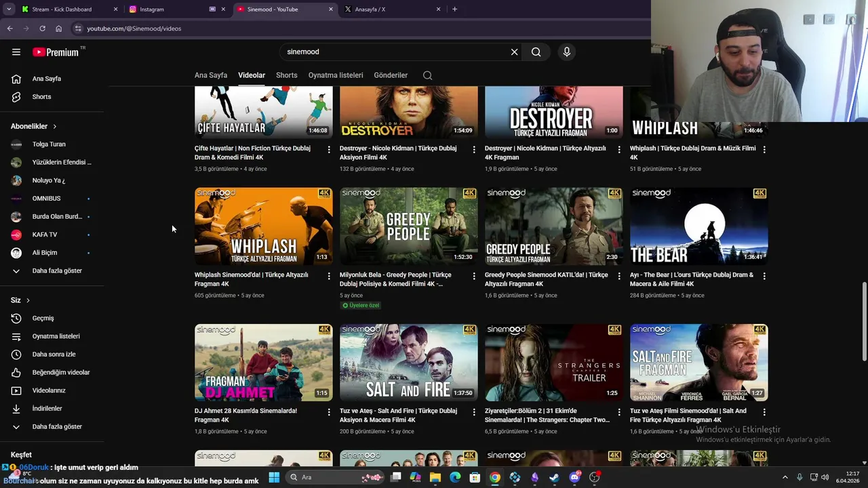The width and height of the screenshot is (868, 488).
Task: Click the Windows taskbar Ara search box
Action: [335, 477]
